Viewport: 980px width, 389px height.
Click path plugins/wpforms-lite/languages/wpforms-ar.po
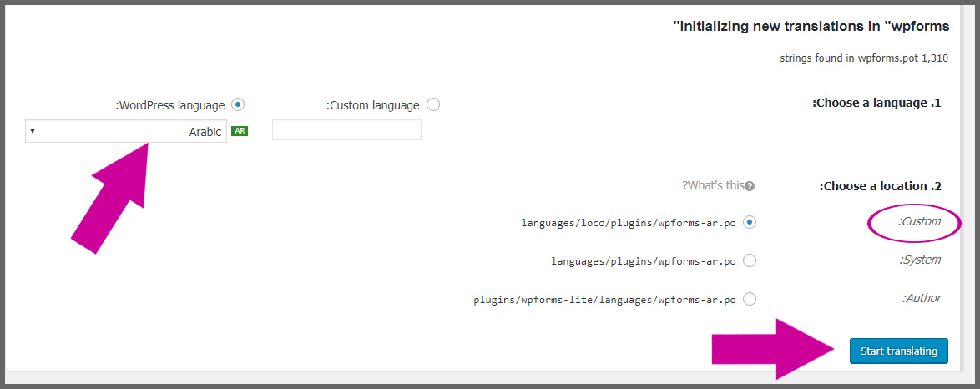pos(605,300)
